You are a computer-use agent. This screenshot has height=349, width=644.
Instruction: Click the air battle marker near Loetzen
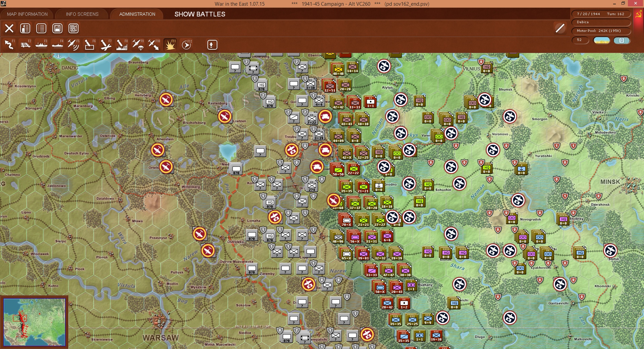[225, 116]
